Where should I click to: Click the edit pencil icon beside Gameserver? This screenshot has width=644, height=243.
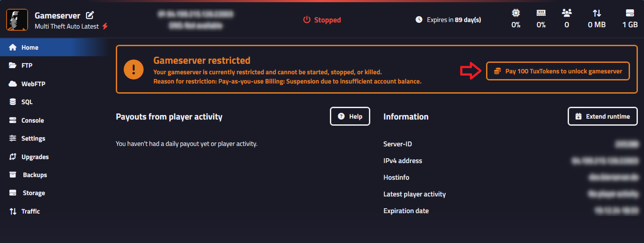[x=90, y=15]
